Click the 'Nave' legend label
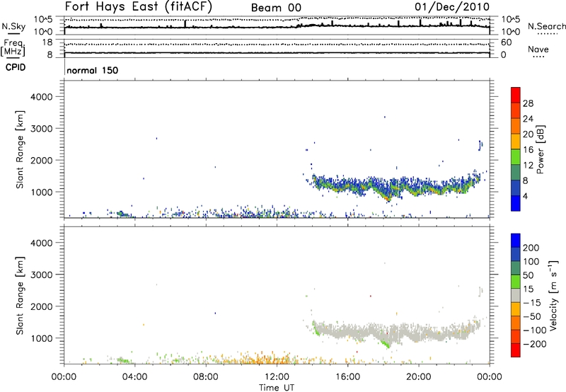566x392 pixels. pos(538,49)
